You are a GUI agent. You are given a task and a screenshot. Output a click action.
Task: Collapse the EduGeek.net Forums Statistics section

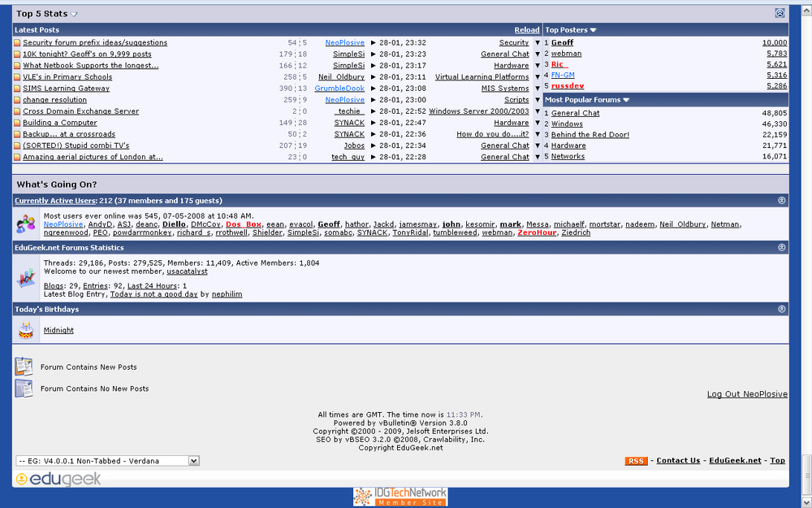tap(781, 247)
